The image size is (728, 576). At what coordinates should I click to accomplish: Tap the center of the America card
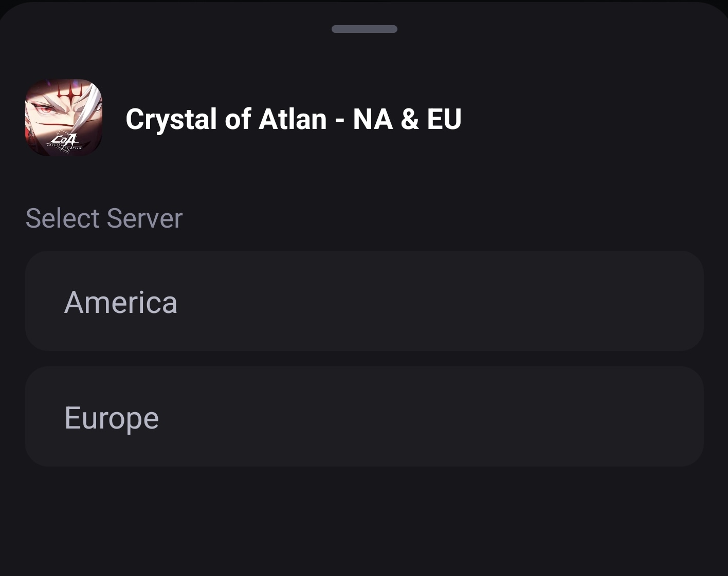[x=364, y=301]
